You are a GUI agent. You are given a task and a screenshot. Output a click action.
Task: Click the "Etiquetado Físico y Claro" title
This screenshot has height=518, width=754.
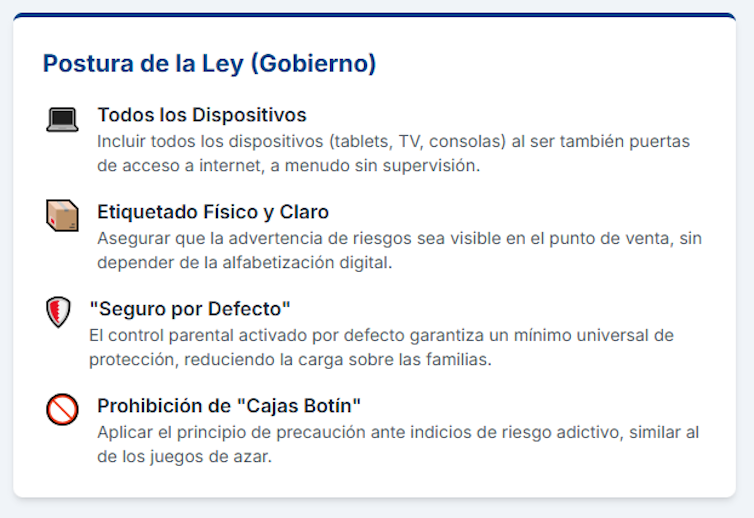click(213, 212)
